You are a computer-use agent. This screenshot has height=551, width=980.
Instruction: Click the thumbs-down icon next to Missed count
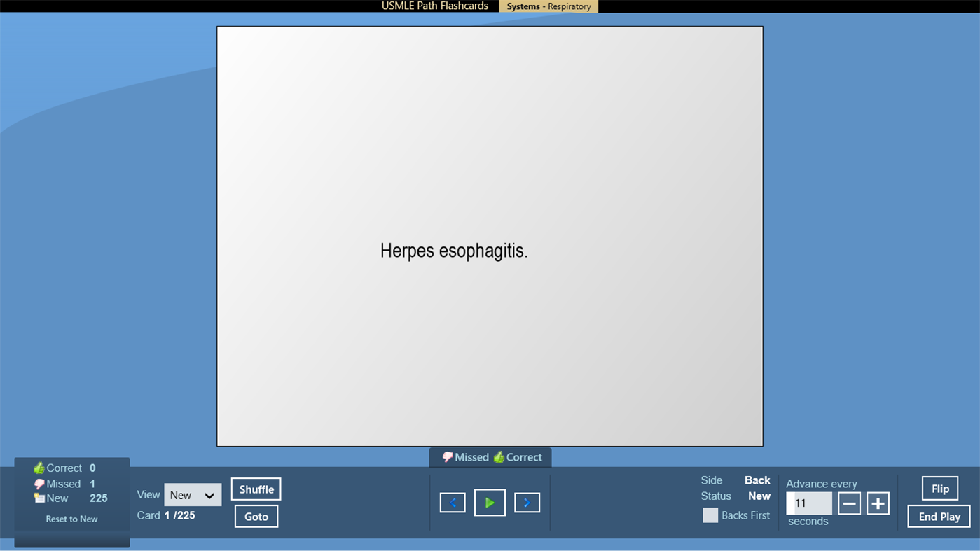(39, 483)
